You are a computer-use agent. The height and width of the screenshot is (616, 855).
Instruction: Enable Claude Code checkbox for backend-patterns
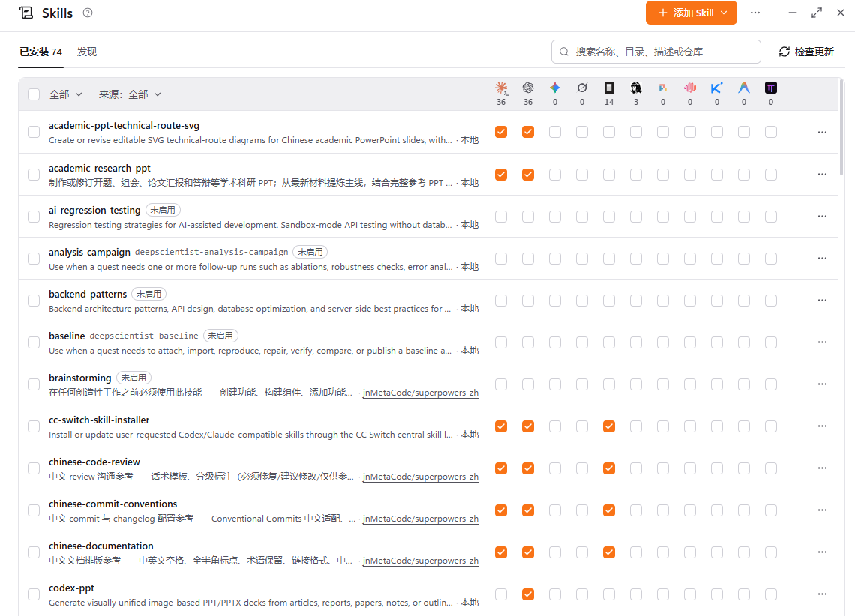[501, 300]
